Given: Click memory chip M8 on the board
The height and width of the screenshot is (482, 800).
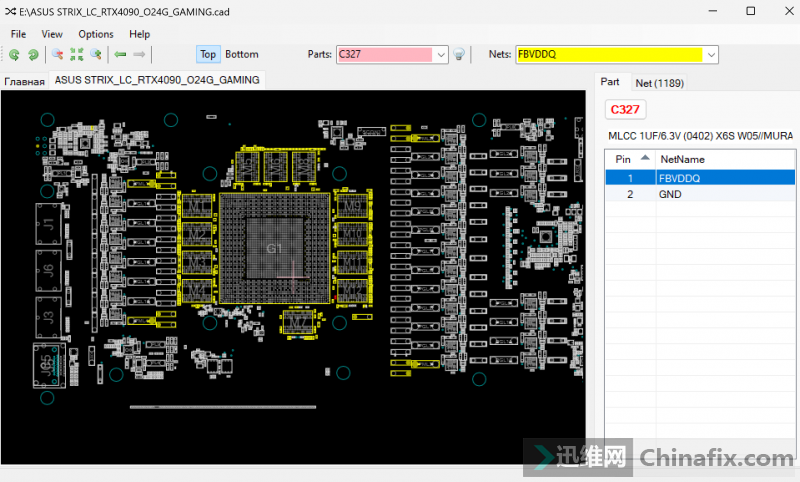Looking at the screenshot, I should click(304, 167).
